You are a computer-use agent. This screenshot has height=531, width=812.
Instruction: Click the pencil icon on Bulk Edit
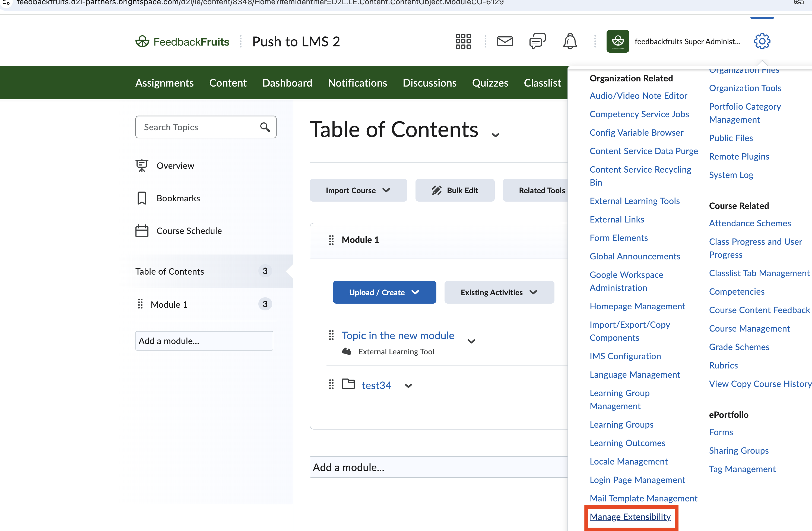437,190
